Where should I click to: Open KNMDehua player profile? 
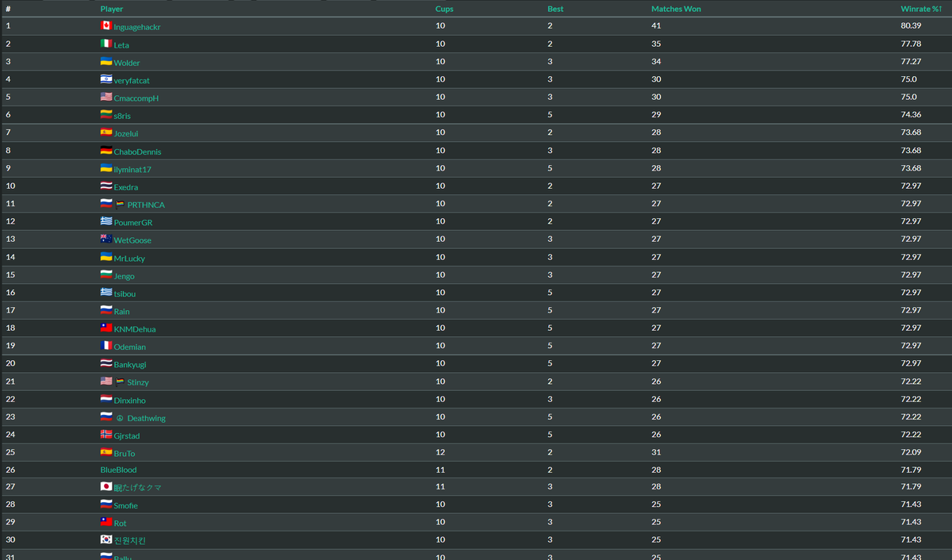click(x=135, y=329)
